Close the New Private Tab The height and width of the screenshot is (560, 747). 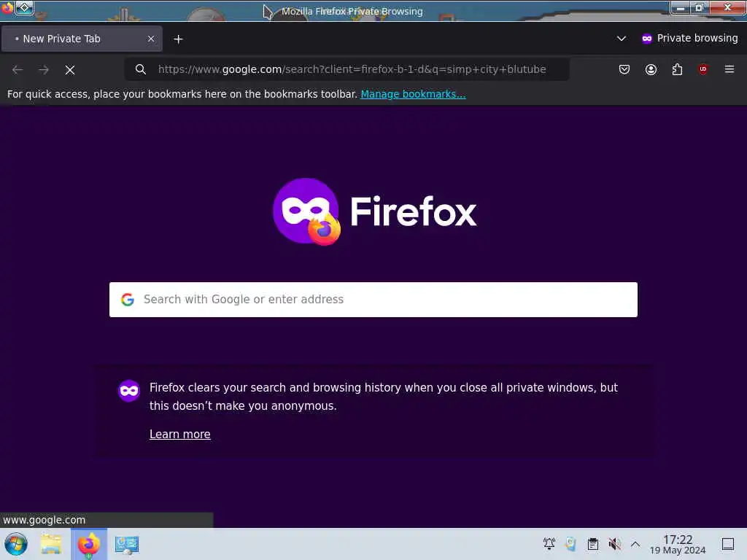151,39
